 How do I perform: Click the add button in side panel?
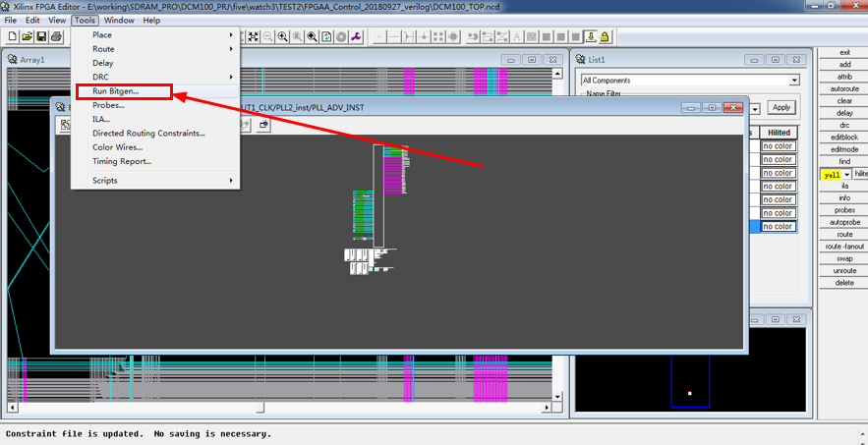point(844,65)
